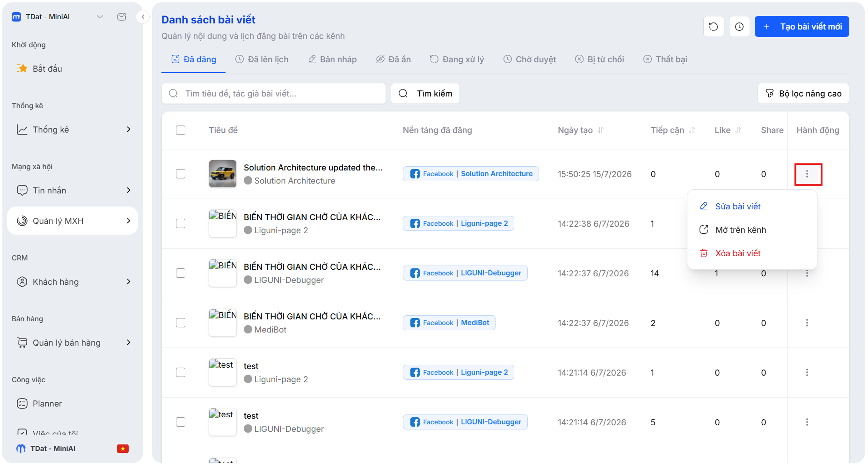Check the Solution Architecture post row checkbox
The image size is (868, 466).
181,174
